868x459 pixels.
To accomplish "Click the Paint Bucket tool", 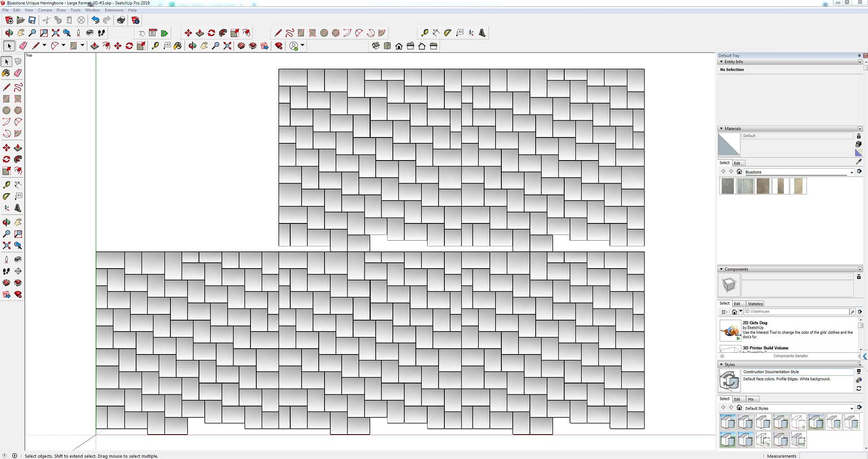I will (6, 73).
